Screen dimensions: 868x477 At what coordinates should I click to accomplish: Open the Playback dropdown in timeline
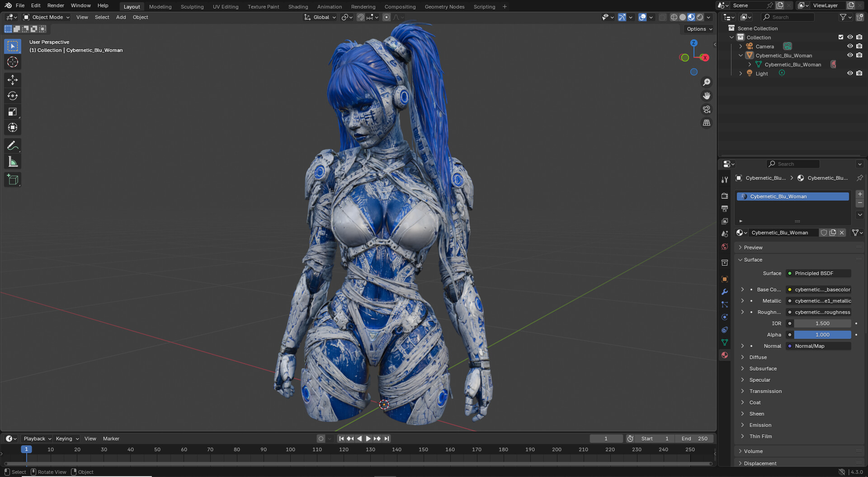pyautogui.click(x=37, y=439)
